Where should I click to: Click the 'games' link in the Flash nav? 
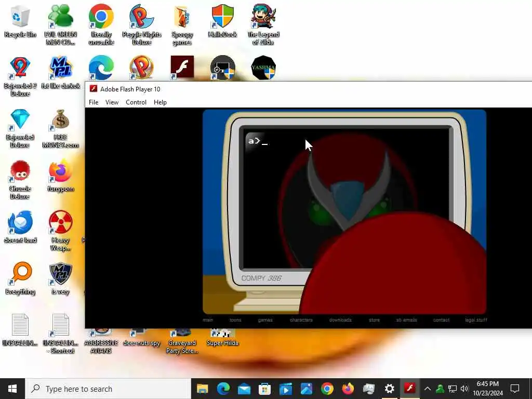click(265, 320)
